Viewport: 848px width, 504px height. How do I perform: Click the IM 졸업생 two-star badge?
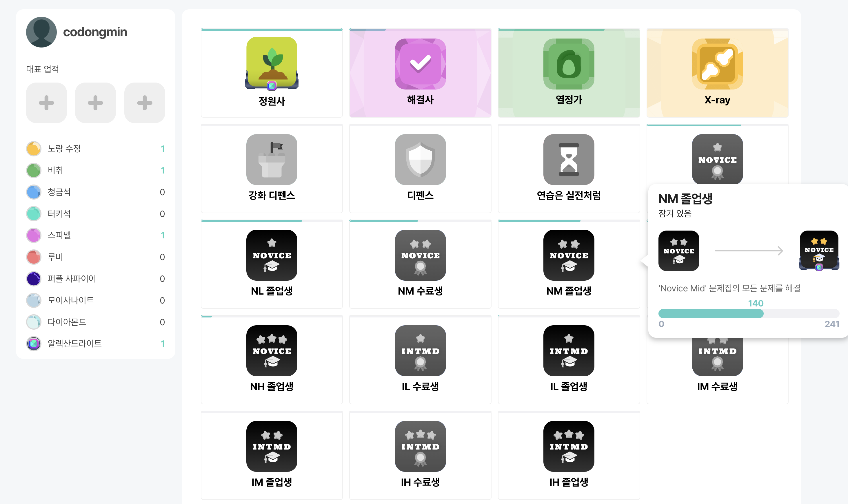(272, 455)
